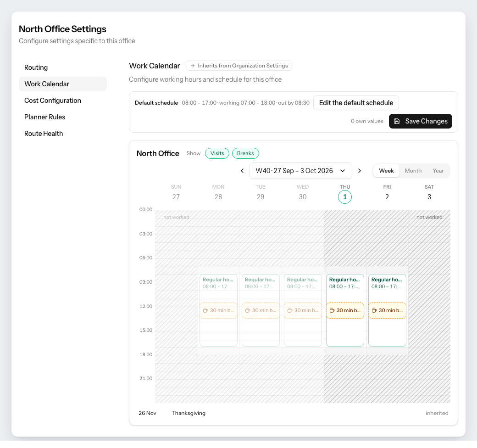Viewport: 477px width, 448px height.
Task: Click the Default schedule summary text
Action: (x=245, y=103)
